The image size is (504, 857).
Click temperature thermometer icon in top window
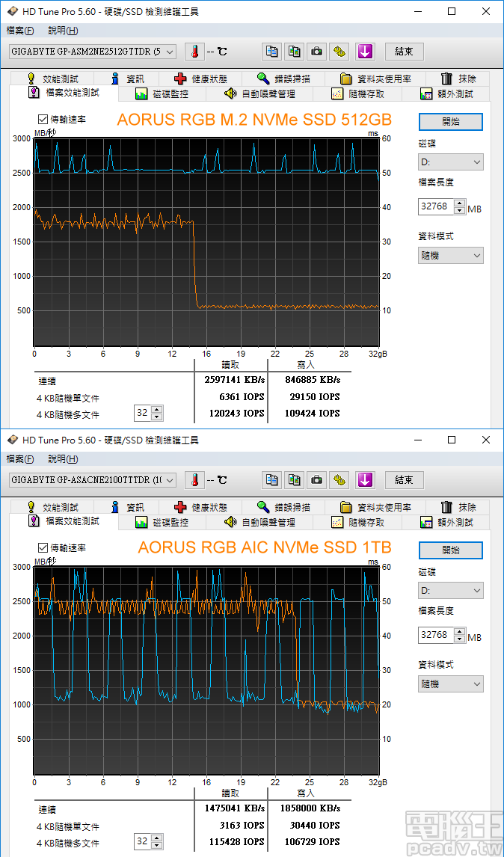(x=194, y=52)
